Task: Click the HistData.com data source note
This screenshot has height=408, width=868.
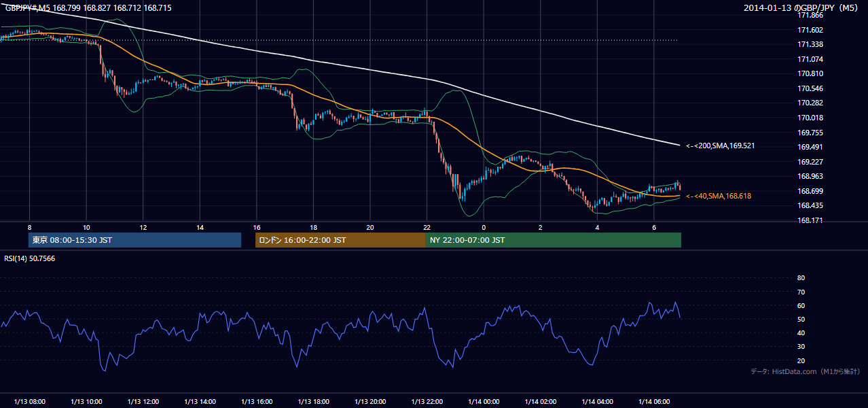Action: [x=806, y=371]
